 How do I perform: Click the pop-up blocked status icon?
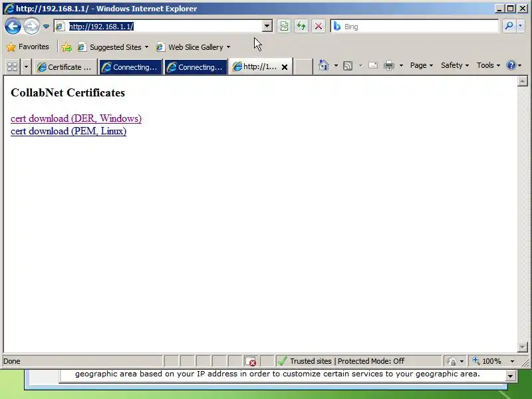click(251, 361)
